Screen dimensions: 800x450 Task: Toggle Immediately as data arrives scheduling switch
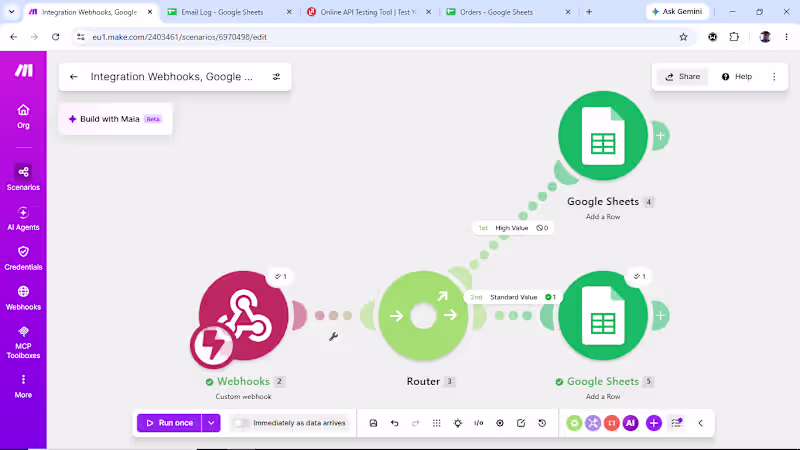[240, 423]
